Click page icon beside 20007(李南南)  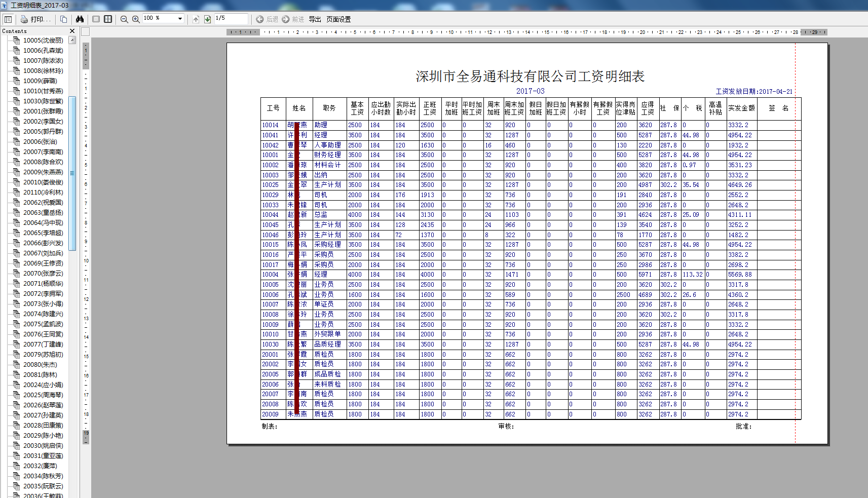click(16, 151)
